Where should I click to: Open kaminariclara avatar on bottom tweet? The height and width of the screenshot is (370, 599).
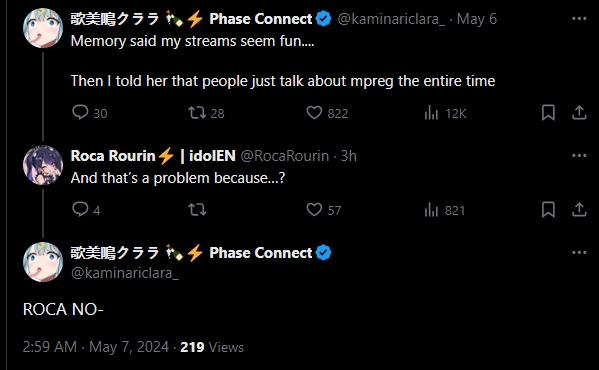(x=43, y=262)
